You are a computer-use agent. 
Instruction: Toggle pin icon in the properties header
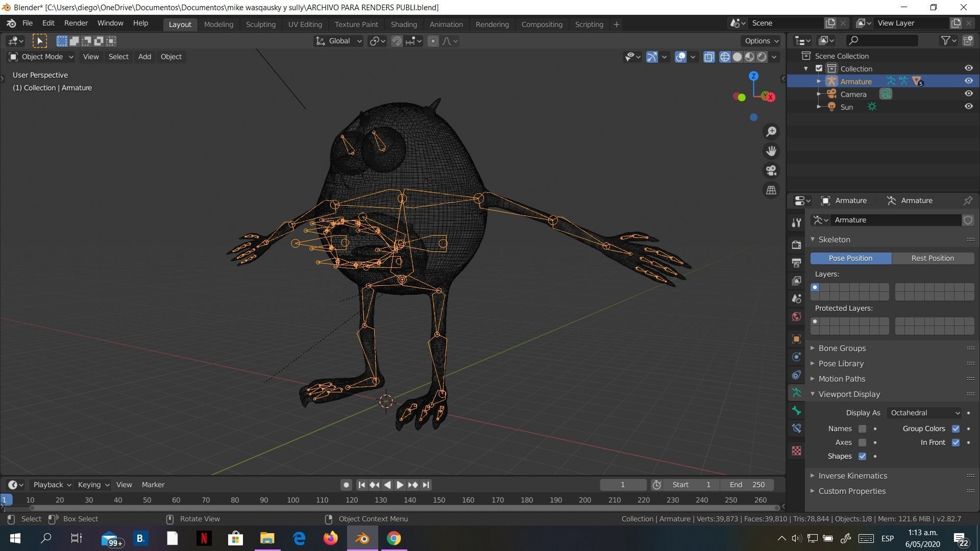click(x=968, y=201)
